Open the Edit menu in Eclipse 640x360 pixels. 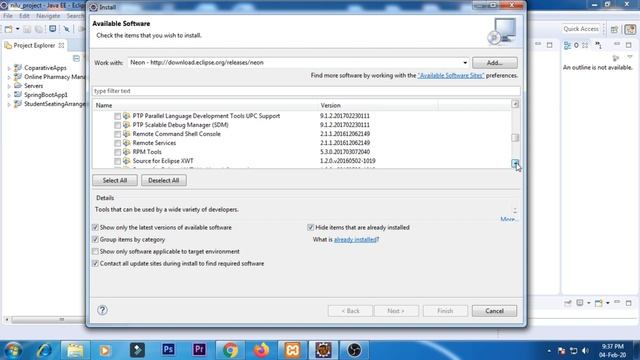[x=24, y=16]
